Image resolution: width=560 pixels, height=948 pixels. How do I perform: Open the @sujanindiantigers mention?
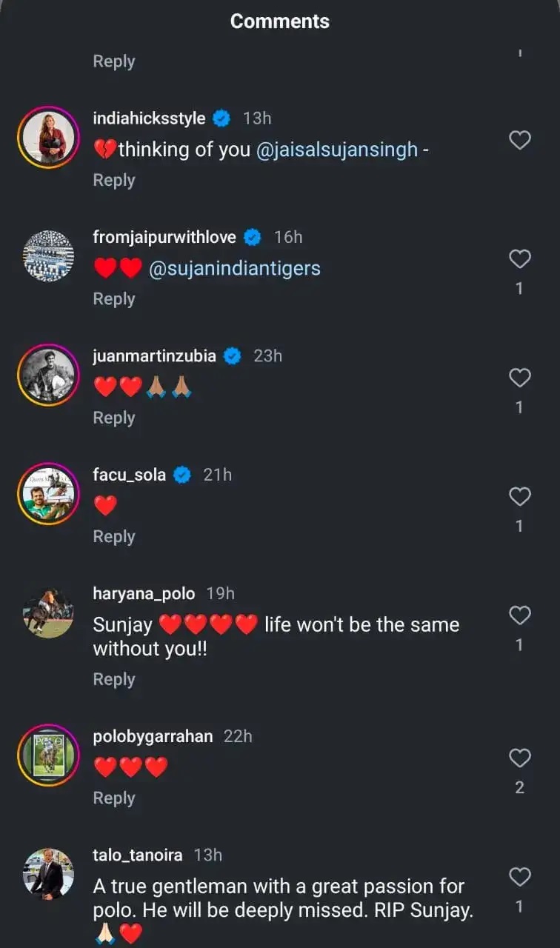click(235, 268)
